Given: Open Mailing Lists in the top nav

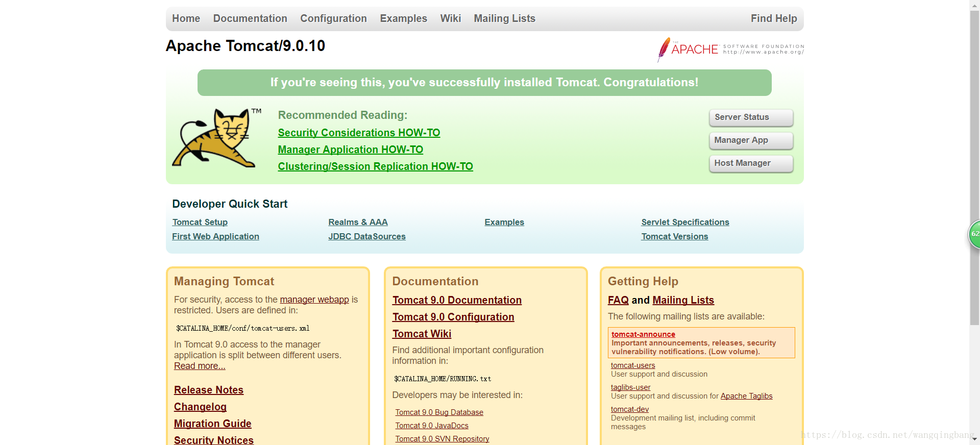Looking at the screenshot, I should pyautogui.click(x=504, y=18).
